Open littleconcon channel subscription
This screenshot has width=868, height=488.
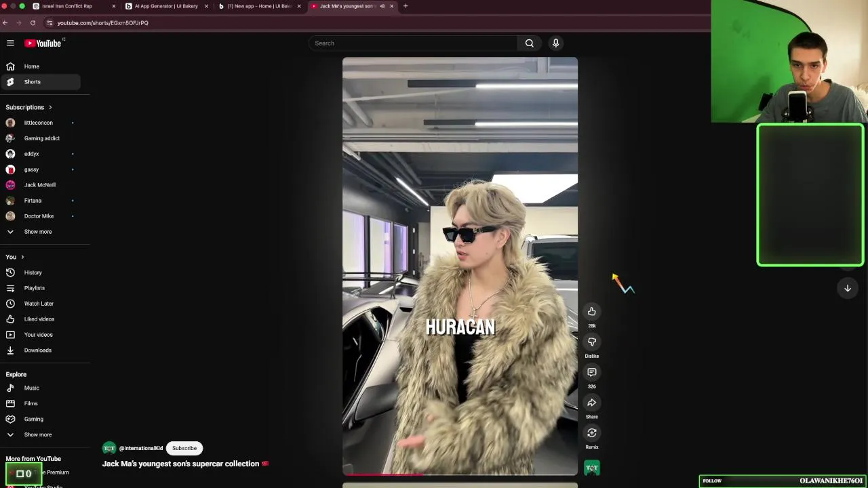[x=41, y=123]
